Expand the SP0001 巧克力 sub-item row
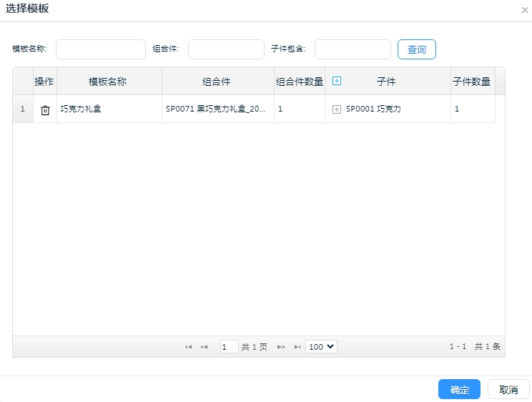Image resolution: width=532 pixels, height=402 pixels. [337, 109]
